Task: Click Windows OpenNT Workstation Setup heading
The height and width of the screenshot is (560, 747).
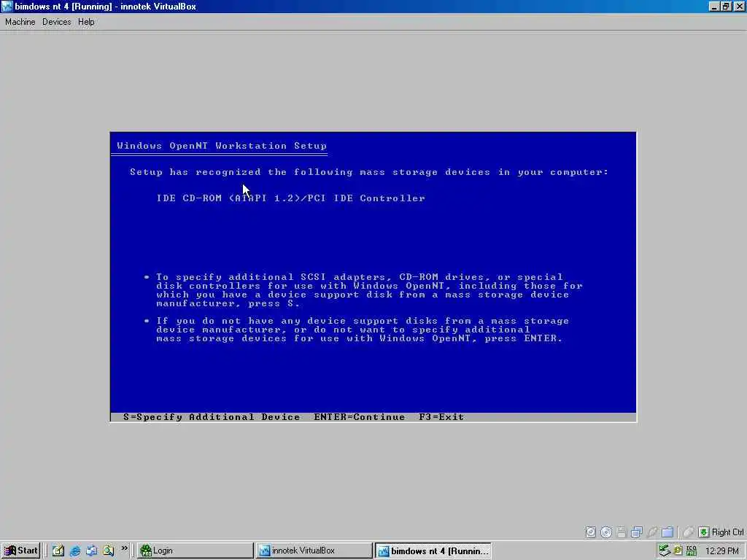Action: (222, 146)
